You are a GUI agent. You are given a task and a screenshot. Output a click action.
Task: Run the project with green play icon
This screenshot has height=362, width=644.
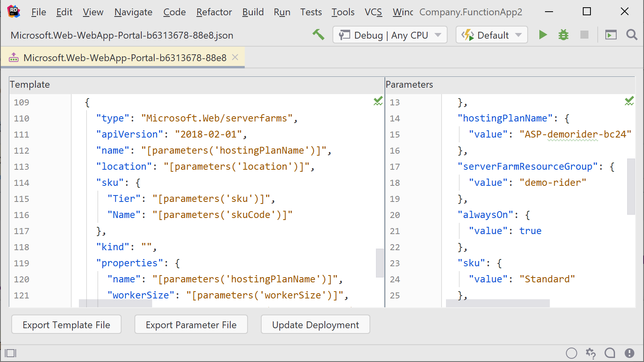tap(543, 35)
